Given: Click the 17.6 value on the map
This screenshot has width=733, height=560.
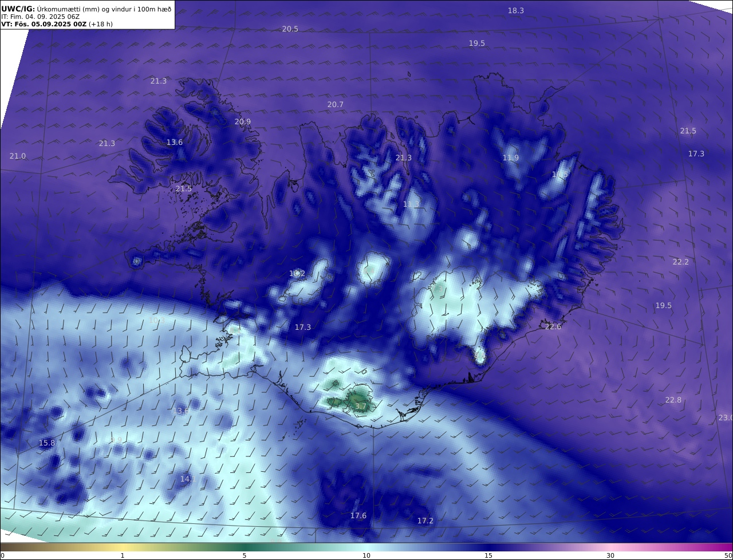Looking at the screenshot, I should [x=358, y=515].
